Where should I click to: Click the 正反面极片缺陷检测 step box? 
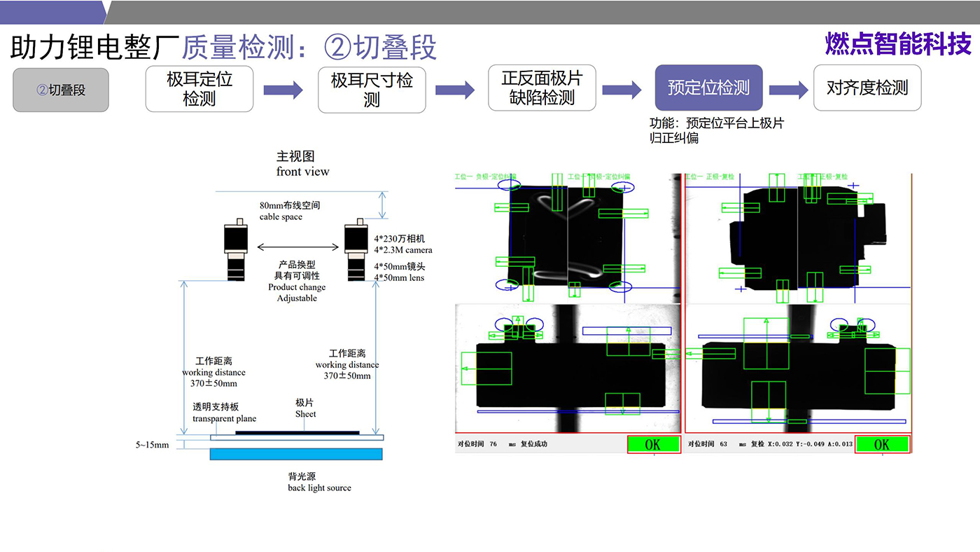[542, 88]
